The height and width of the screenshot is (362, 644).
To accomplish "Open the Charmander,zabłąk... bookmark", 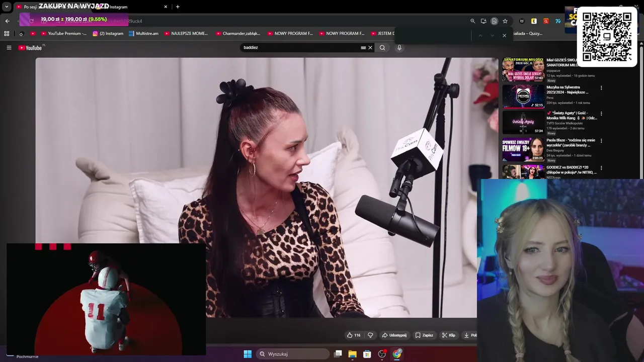I will [238, 34].
